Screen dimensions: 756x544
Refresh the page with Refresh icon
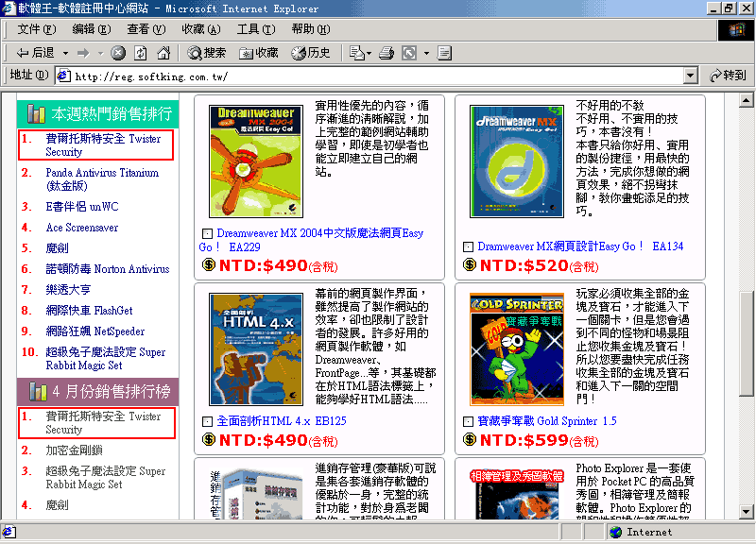(140, 53)
